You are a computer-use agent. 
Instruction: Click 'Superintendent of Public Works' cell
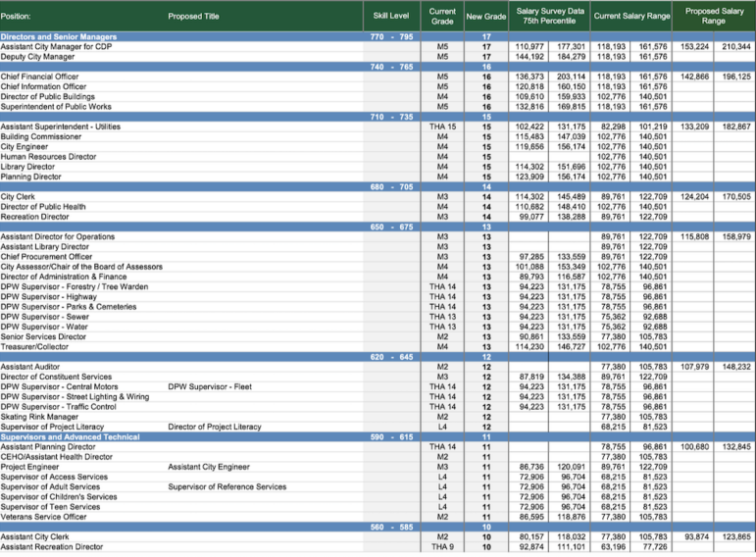pyautogui.click(x=56, y=107)
